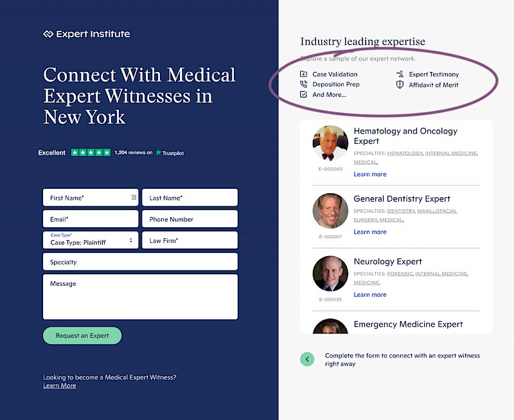The image size is (514, 420).
Task: Click the Expert Institute logo icon
Action: (x=48, y=34)
